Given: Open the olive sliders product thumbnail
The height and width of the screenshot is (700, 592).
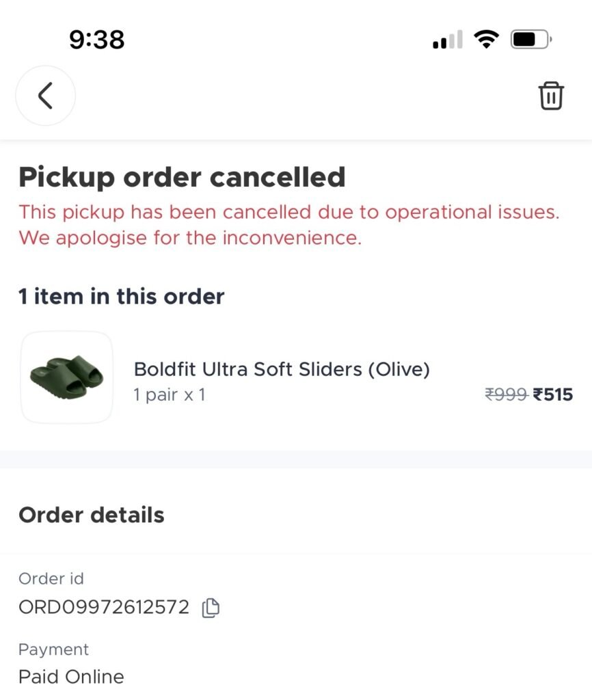Looking at the screenshot, I should coord(66,377).
